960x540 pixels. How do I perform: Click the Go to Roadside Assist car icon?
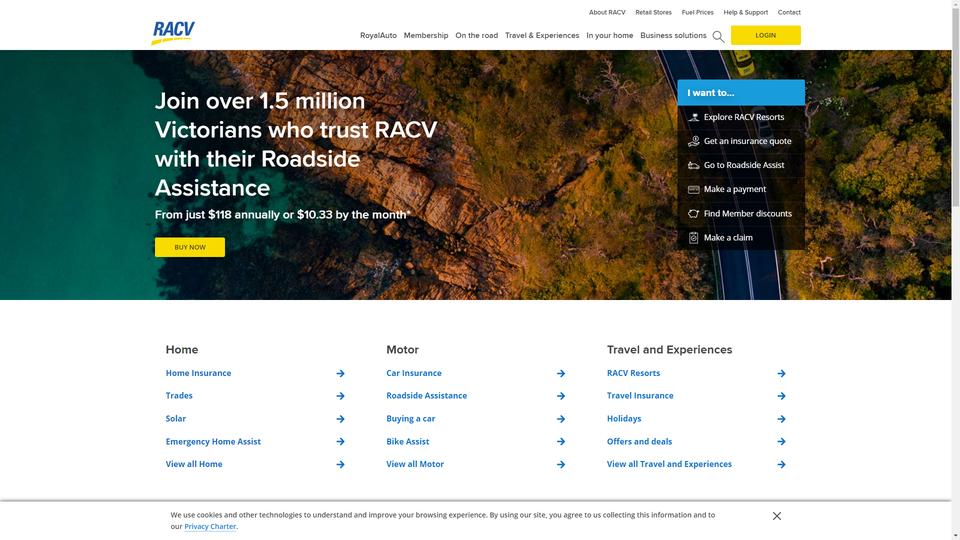coord(693,165)
